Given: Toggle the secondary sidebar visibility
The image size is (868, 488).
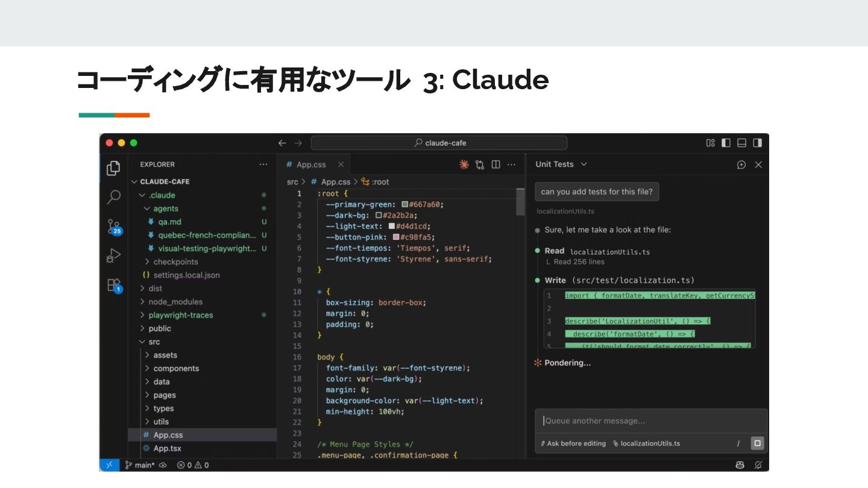Looking at the screenshot, I should click(x=758, y=143).
